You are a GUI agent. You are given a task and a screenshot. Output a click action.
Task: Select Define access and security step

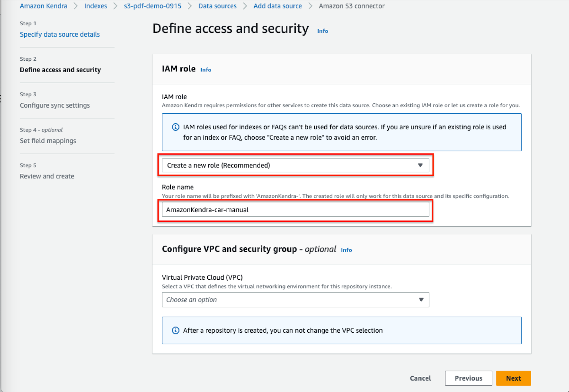click(x=60, y=70)
